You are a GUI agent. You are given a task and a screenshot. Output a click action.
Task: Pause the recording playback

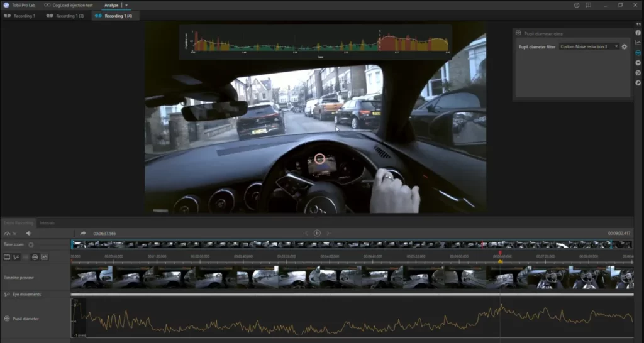coord(317,233)
